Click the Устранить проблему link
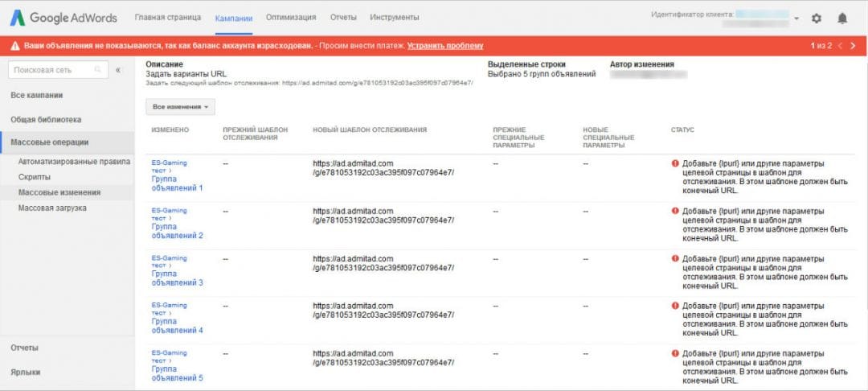Viewport: 868px width, 391px height. [x=445, y=46]
